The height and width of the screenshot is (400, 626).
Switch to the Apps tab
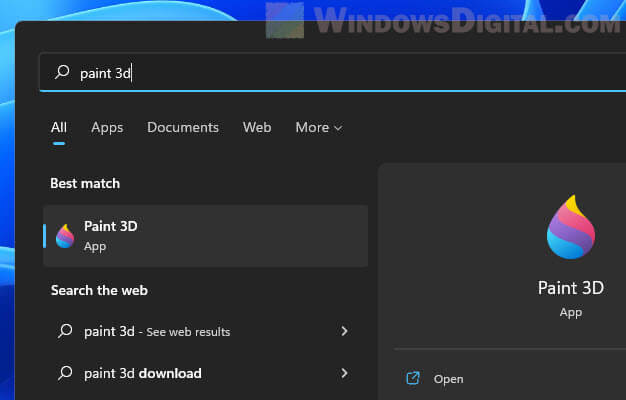(107, 127)
